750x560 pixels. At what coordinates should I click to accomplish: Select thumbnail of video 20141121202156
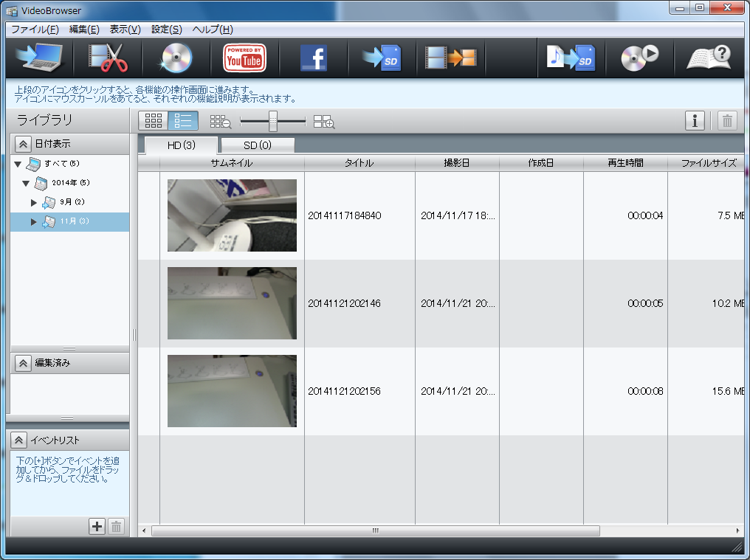point(232,391)
